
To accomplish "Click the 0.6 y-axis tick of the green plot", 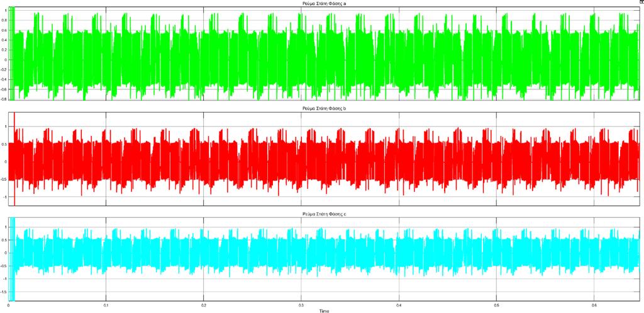I will click(x=4, y=30).
